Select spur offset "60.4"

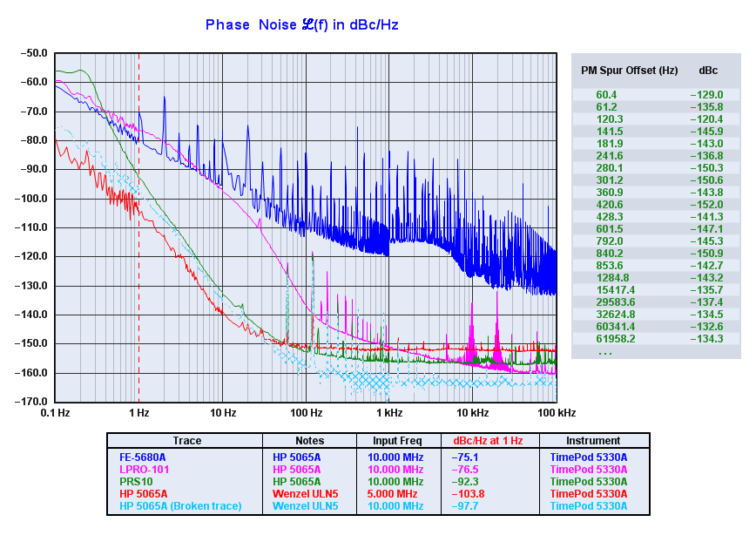pyautogui.click(x=606, y=95)
